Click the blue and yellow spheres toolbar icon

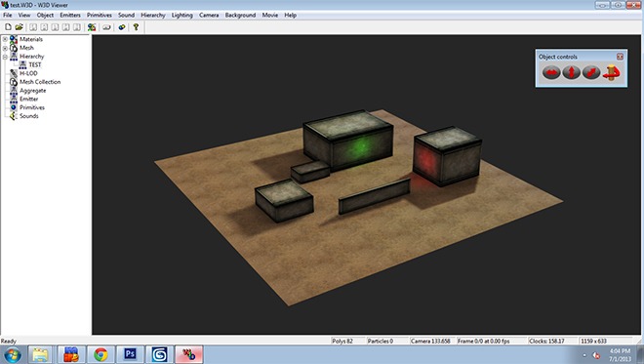pyautogui.click(x=122, y=27)
